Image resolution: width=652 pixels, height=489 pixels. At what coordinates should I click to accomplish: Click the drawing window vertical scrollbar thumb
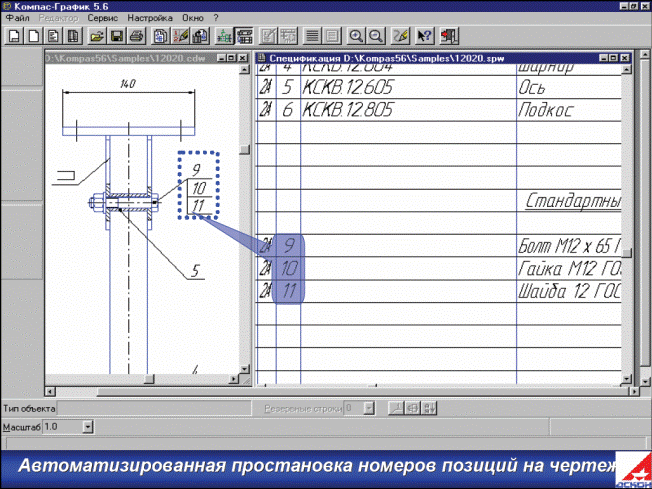click(244, 149)
